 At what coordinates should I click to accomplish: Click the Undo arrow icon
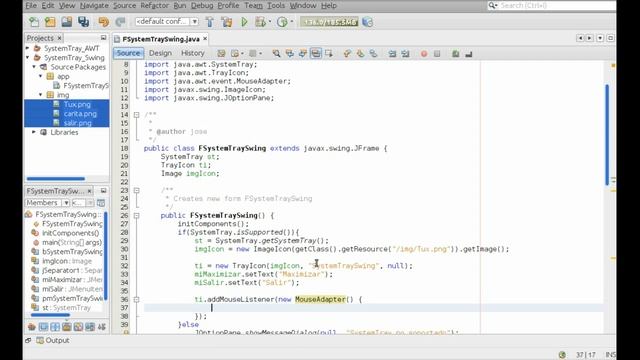[104, 22]
